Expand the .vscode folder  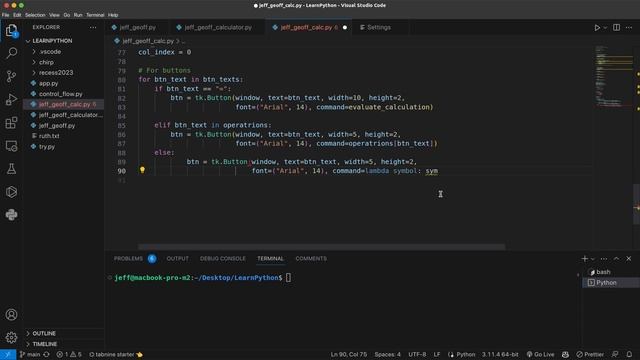tap(51, 52)
